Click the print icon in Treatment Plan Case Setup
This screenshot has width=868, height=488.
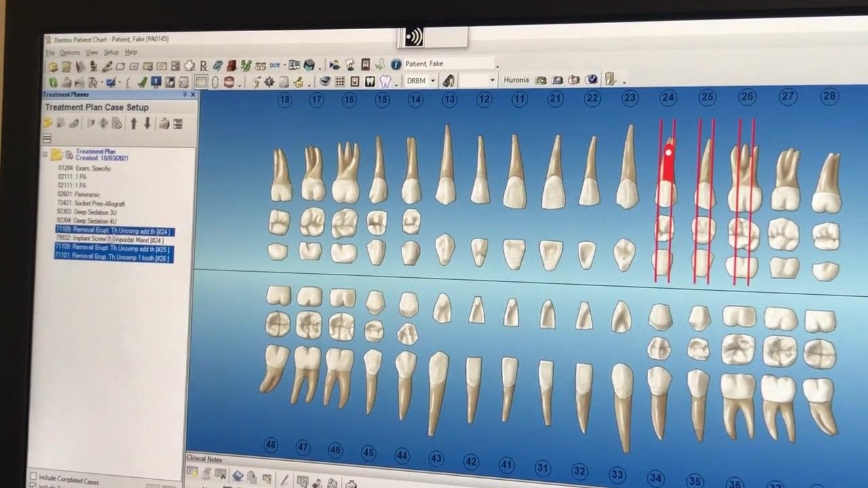164,123
